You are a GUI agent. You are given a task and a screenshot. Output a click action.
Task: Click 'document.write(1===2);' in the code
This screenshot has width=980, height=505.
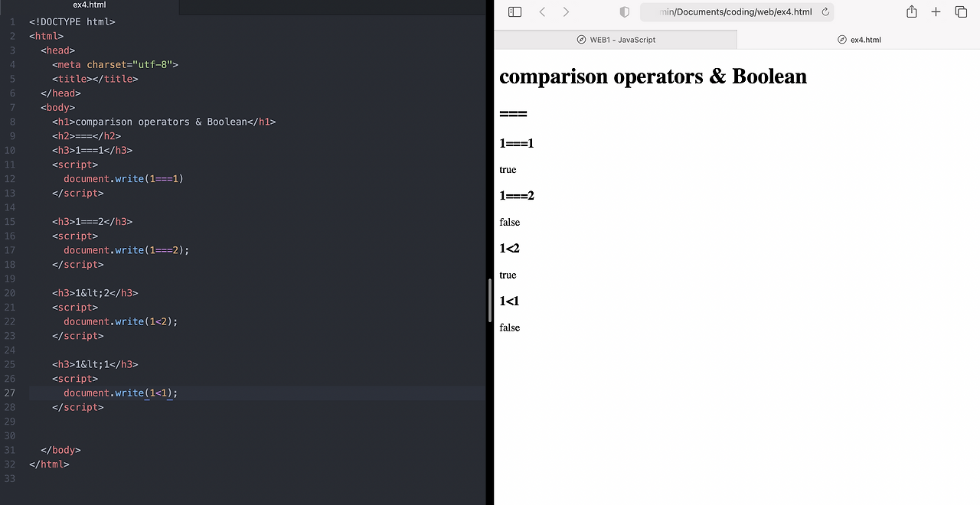click(126, 250)
